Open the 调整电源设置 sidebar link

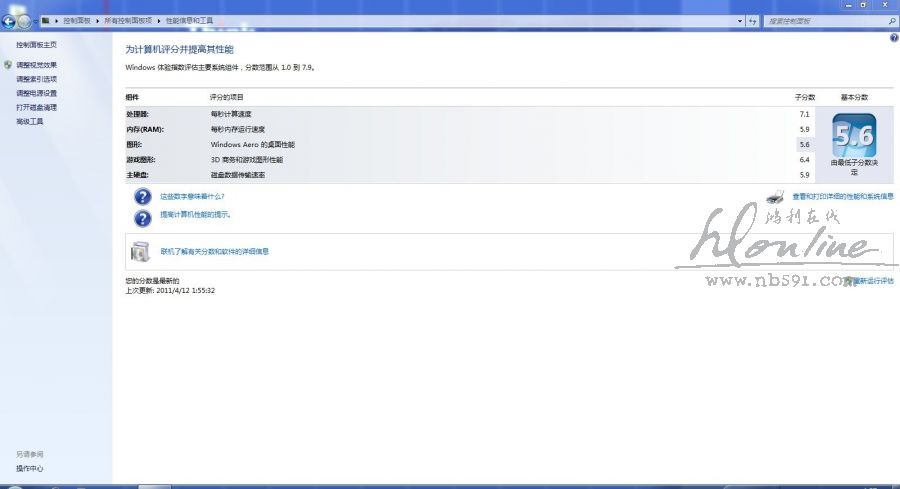(37, 93)
